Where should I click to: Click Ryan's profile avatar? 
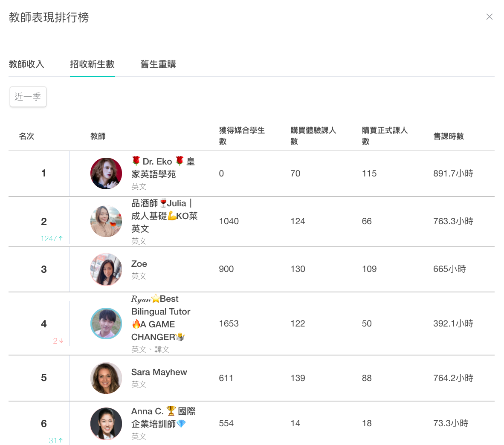[106, 324]
